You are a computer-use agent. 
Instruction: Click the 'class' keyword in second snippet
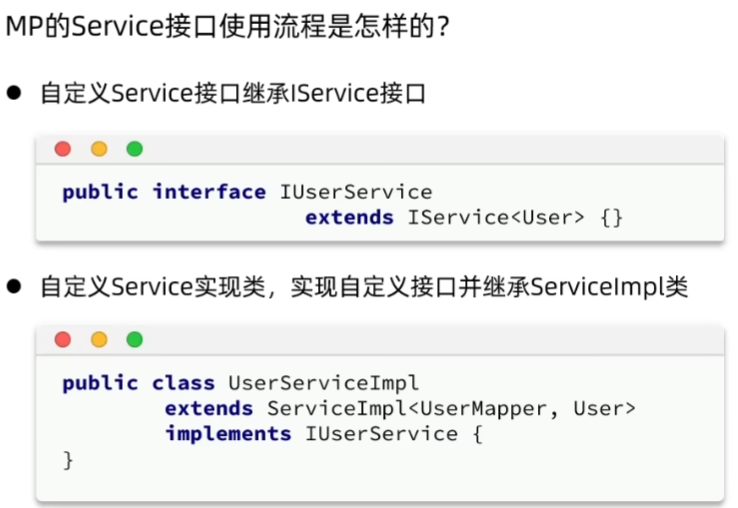(184, 383)
